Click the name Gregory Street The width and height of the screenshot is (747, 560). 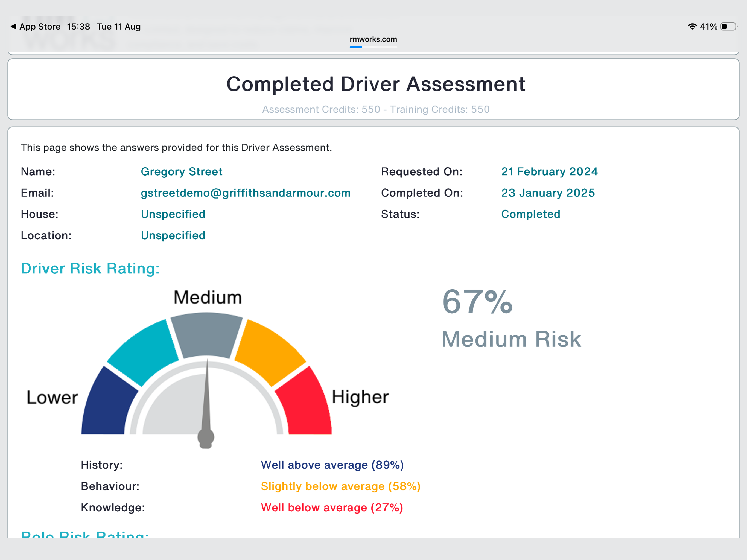(x=181, y=171)
